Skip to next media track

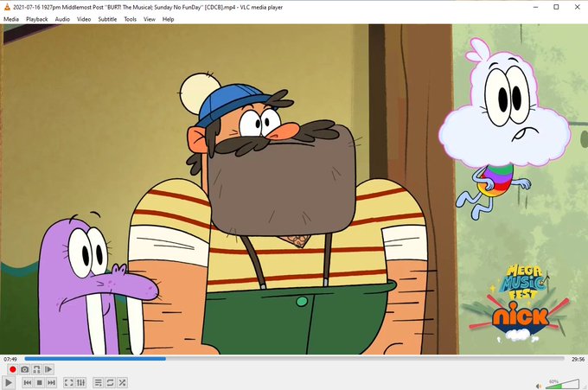(x=51, y=382)
